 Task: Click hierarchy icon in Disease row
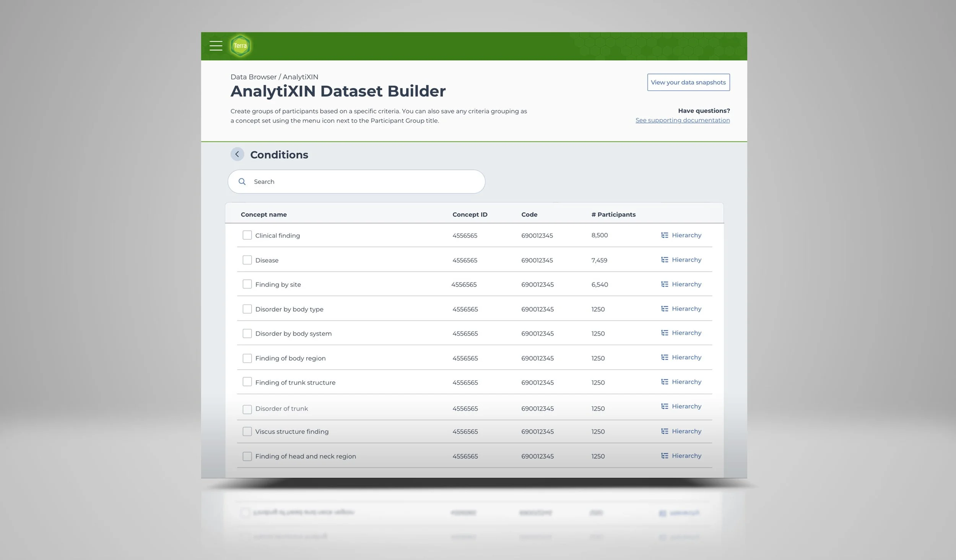coord(665,260)
